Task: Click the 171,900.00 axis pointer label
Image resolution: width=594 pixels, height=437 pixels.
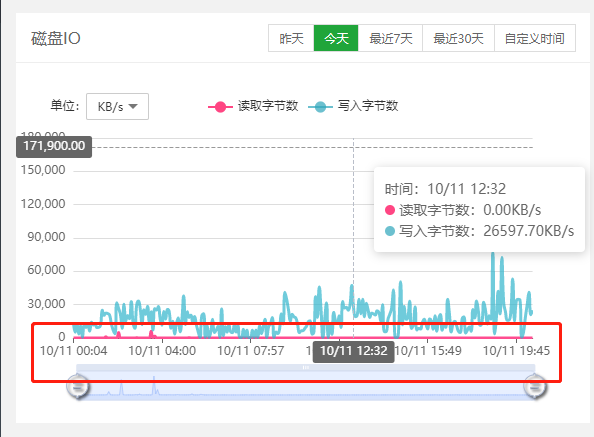Action: coord(54,147)
